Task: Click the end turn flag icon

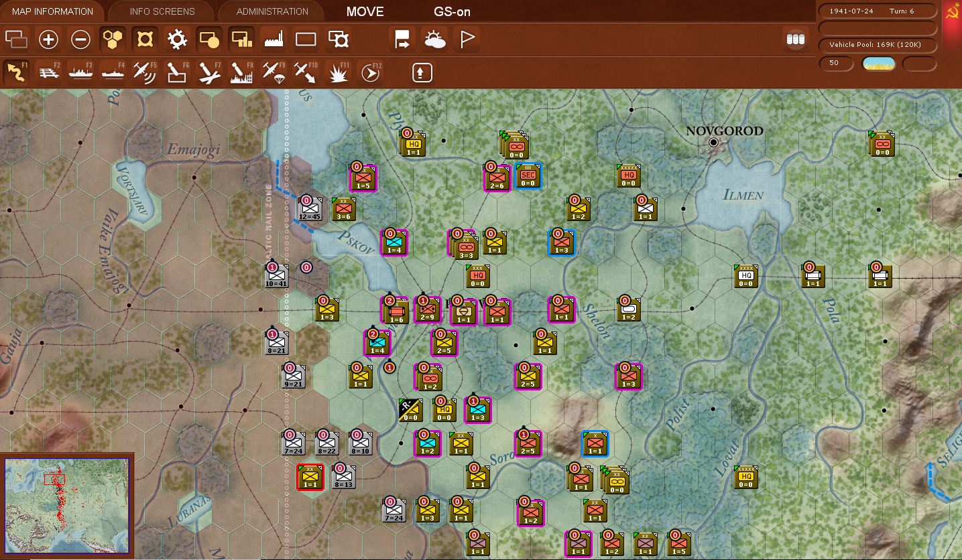Action: pyautogui.click(x=467, y=40)
